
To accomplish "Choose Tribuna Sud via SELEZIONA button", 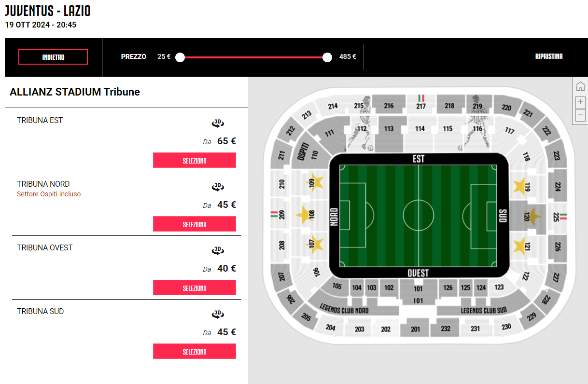I will [x=195, y=351].
